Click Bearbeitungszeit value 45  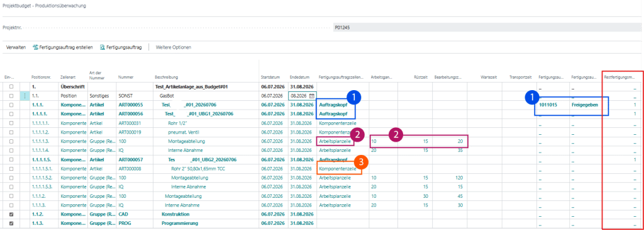(x=460, y=196)
